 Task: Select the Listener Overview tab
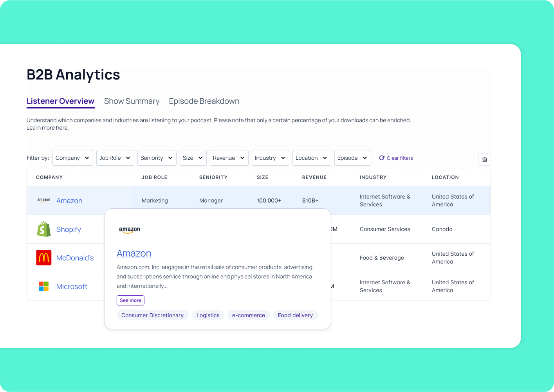point(60,101)
